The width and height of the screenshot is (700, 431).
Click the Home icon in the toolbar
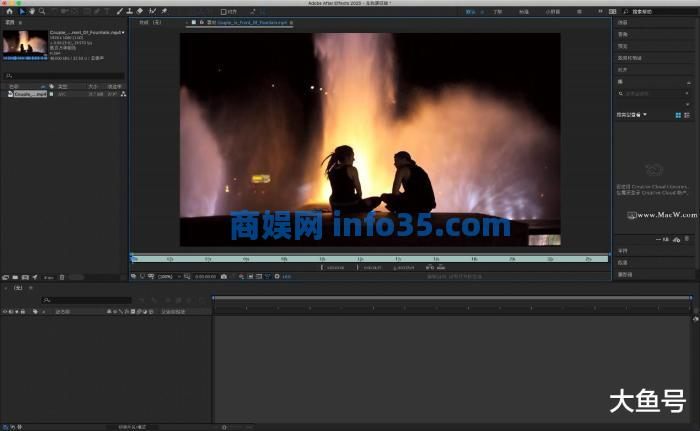8,11
